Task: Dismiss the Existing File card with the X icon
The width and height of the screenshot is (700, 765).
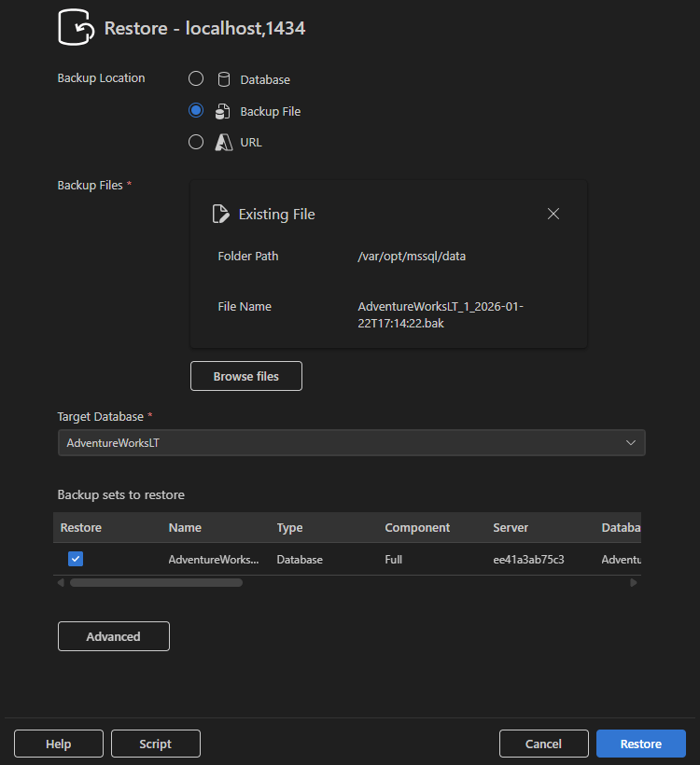Action: pyautogui.click(x=553, y=214)
